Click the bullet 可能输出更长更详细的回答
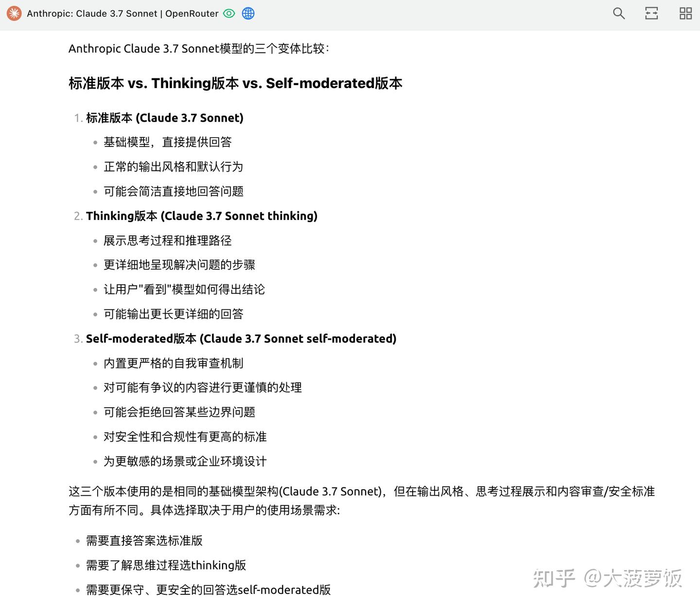The width and height of the screenshot is (700, 606). [x=174, y=314]
